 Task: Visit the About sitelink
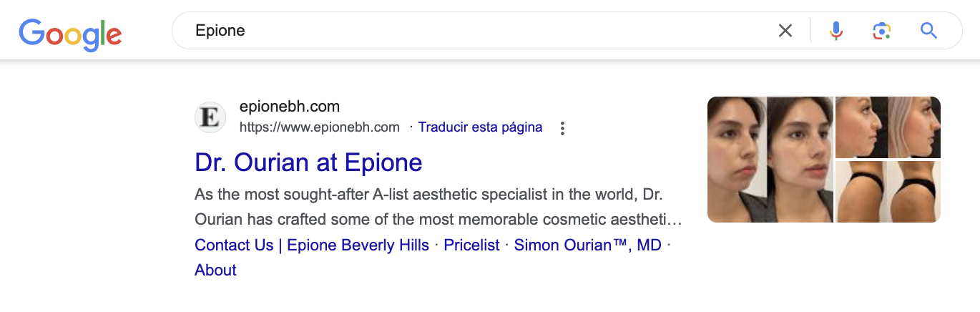coord(215,270)
